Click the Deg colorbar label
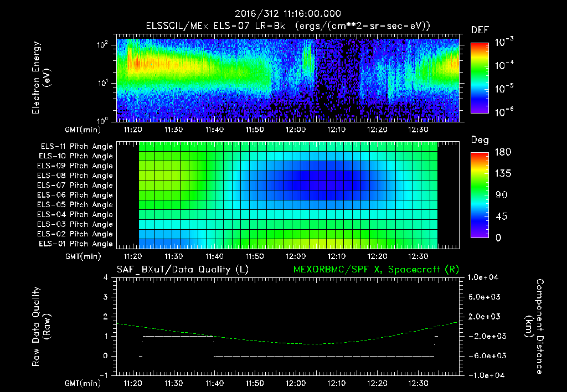Viewport: 567px width, 392px height. click(x=480, y=140)
